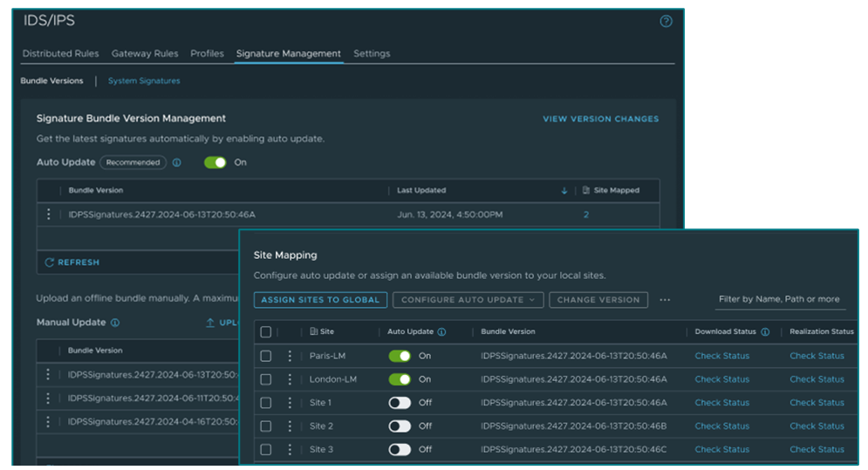The image size is (868, 470).
Task: Click the View Version Changes link
Action: [600, 119]
